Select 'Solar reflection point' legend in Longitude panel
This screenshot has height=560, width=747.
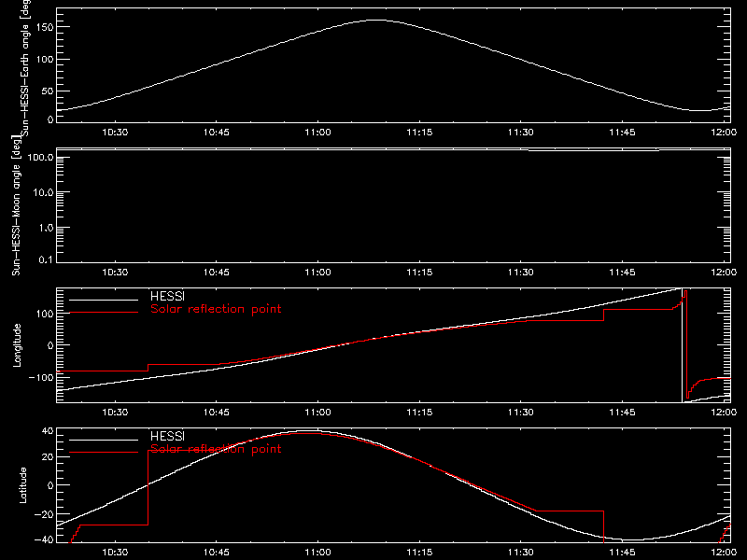pos(216,309)
